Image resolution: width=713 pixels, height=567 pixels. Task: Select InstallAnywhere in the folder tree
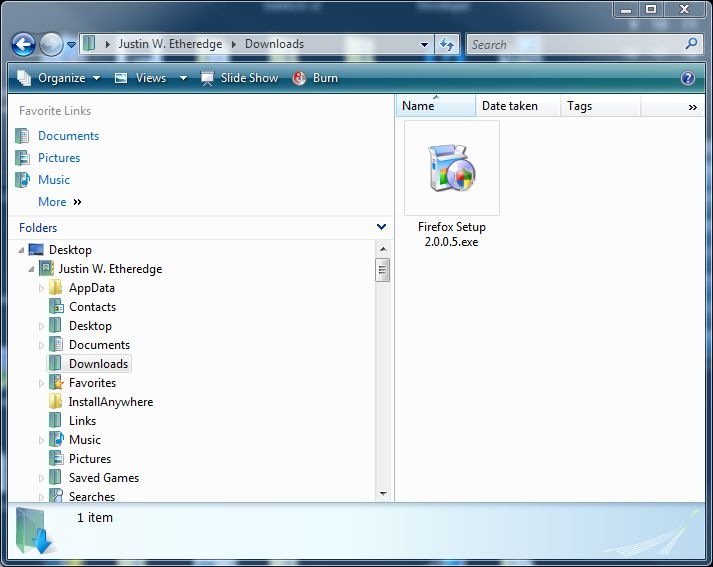[x=111, y=402]
